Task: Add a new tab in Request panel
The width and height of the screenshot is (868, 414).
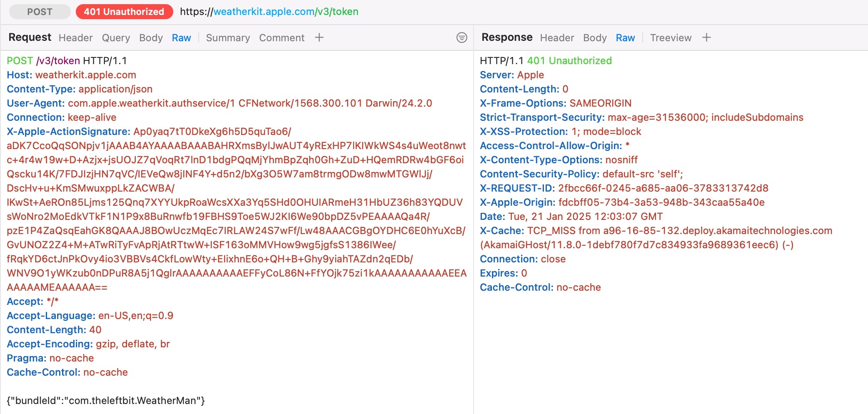Action: click(x=319, y=37)
